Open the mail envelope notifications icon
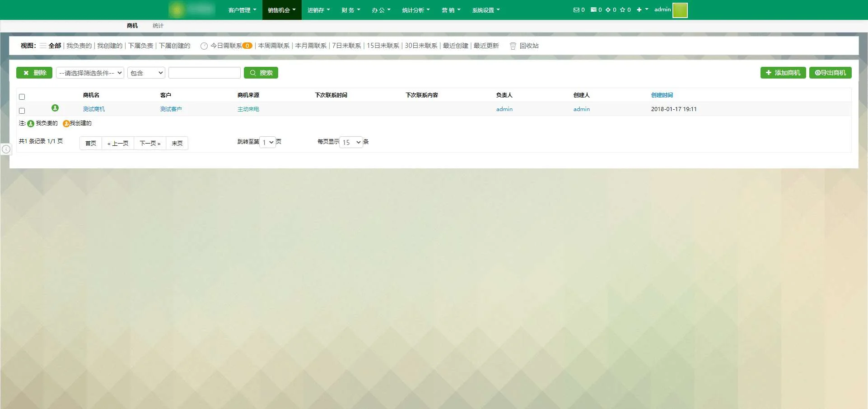Image resolution: width=868 pixels, height=409 pixels. (x=576, y=10)
